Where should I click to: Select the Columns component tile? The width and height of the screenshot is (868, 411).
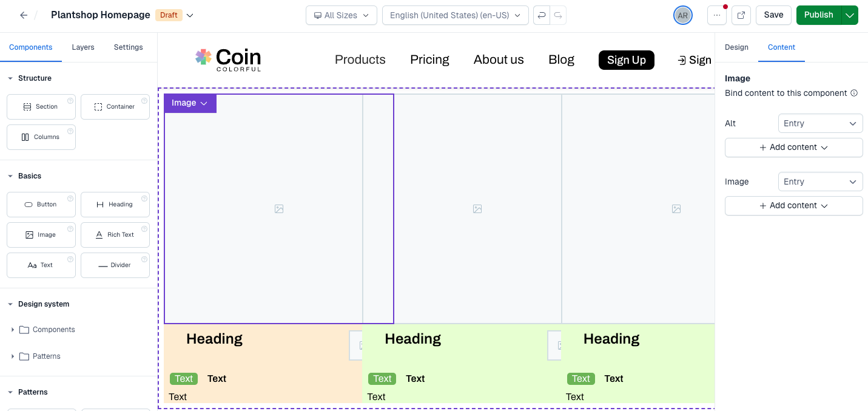[x=41, y=137]
